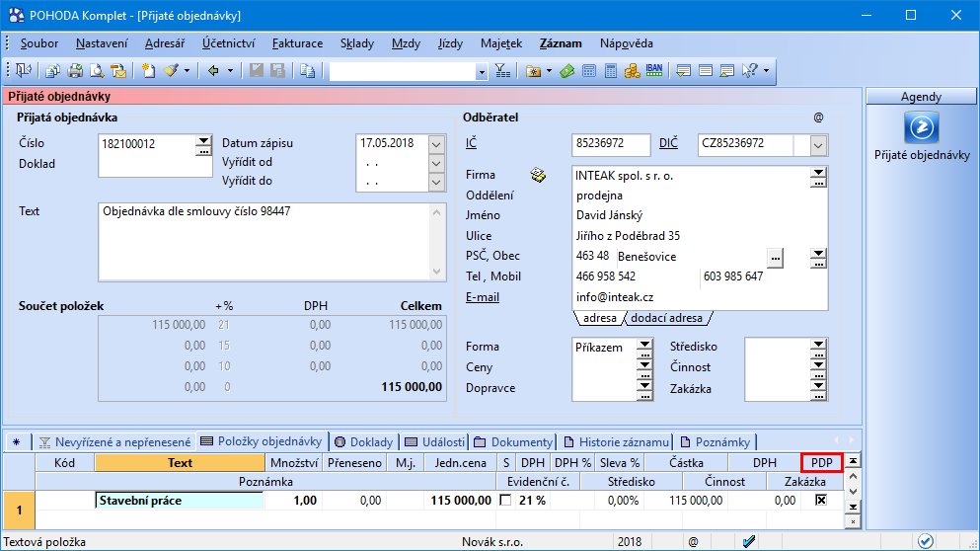
Task: Open the toolbar search combo box dropdown
Action: (x=482, y=72)
